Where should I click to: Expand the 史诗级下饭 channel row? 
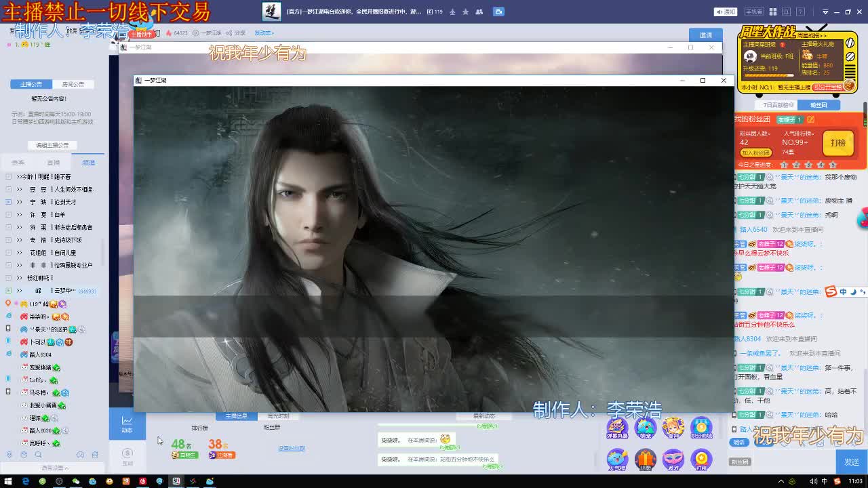[51, 240]
